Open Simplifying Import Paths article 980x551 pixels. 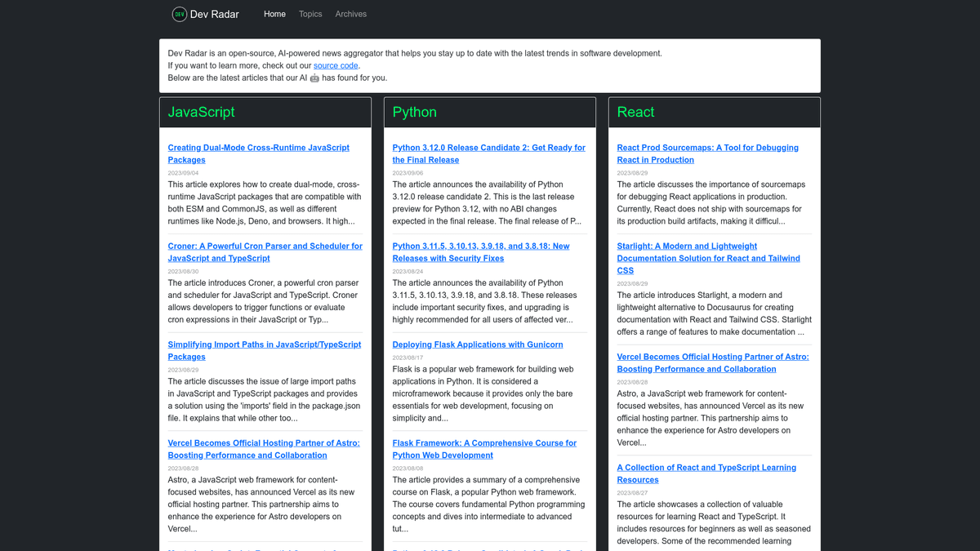pos(265,350)
